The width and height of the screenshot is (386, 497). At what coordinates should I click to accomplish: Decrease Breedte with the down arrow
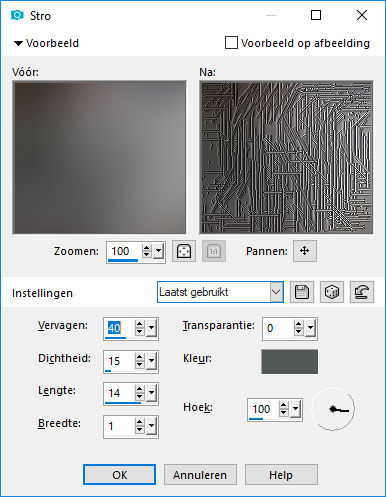click(140, 430)
